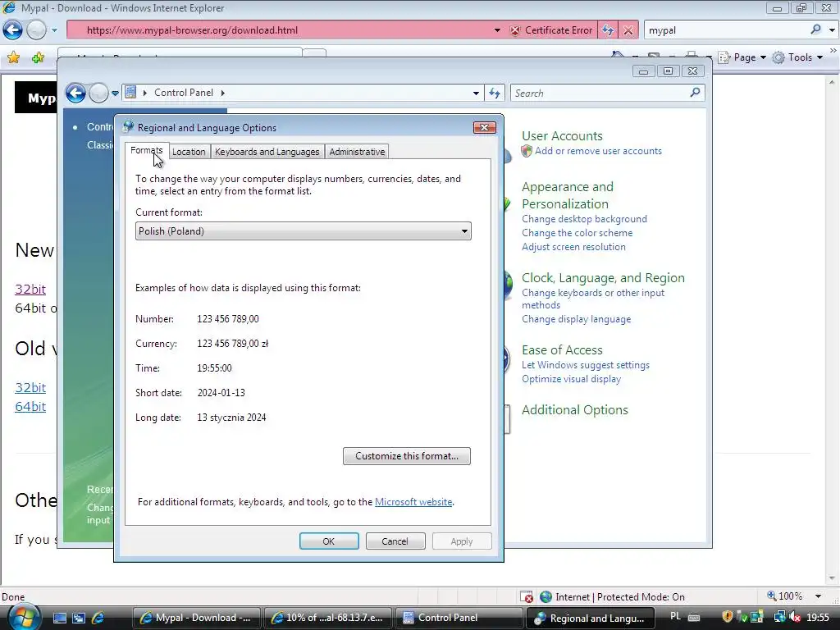Open the Microsoft website link
Image resolution: width=840 pixels, height=630 pixels.
tap(413, 502)
